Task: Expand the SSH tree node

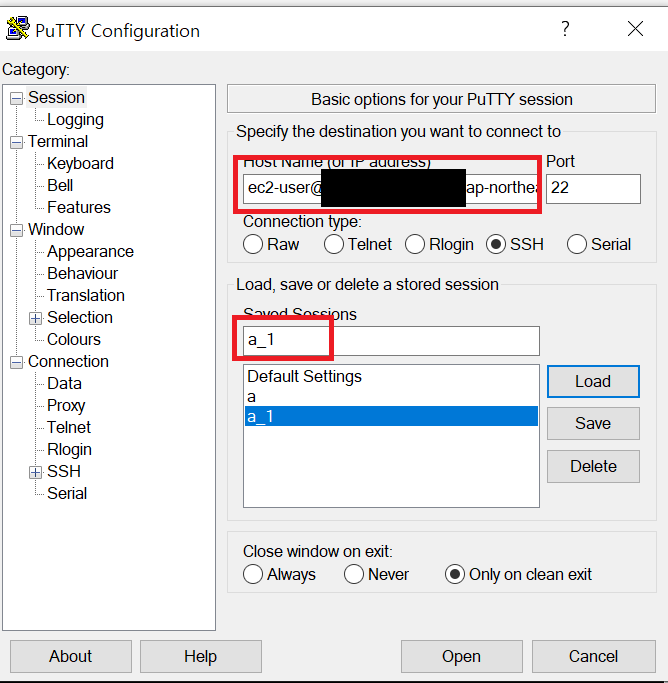Action: 35,472
